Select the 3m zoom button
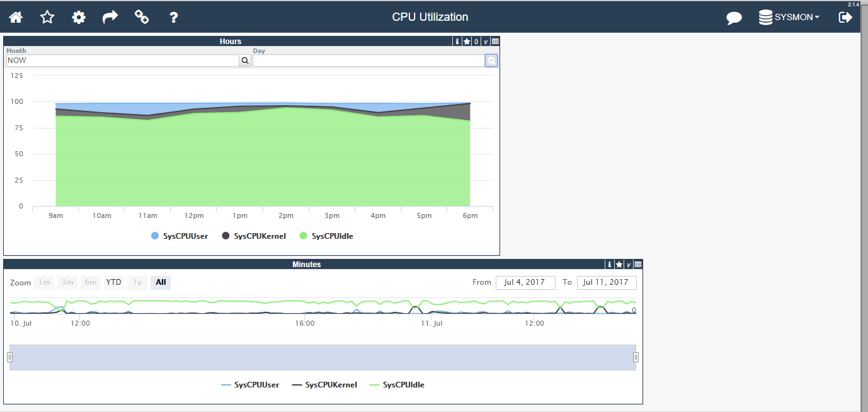The width and height of the screenshot is (868, 412). point(67,282)
